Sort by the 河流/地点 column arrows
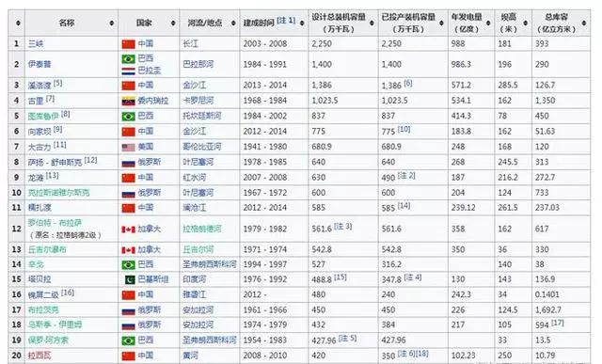The width and height of the screenshot is (602, 364). click(x=233, y=23)
